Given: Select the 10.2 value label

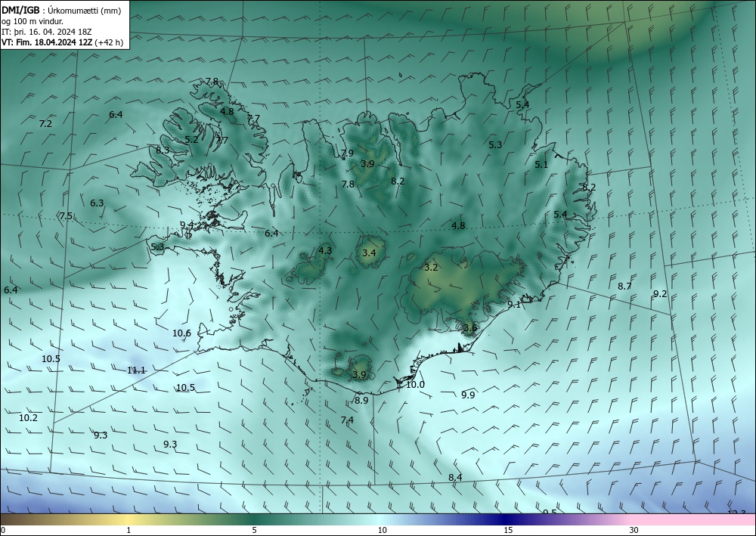Looking at the screenshot, I should click(29, 418).
